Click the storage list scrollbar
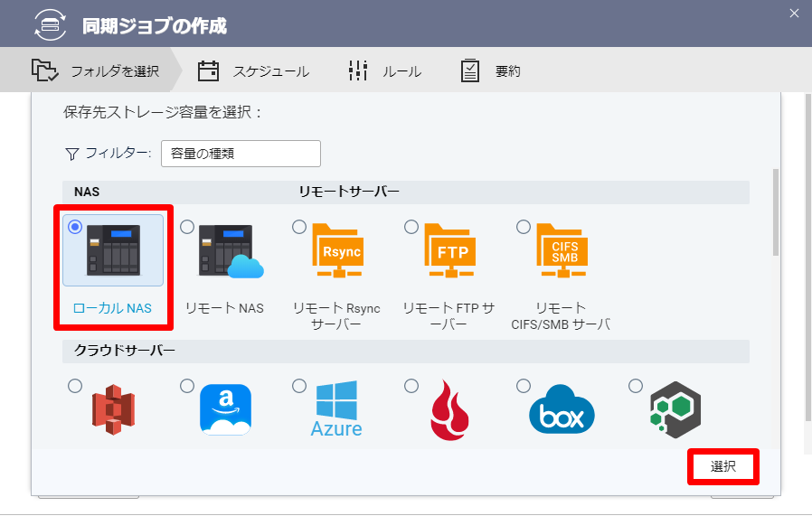The height and width of the screenshot is (516, 812). (x=775, y=212)
